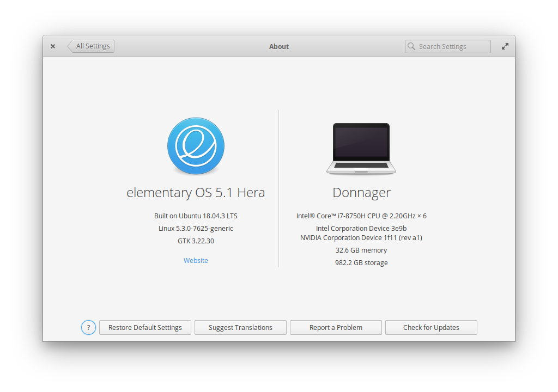The width and height of the screenshot is (558, 392).
Task: Click the elementary OS logo icon
Action: coord(196,146)
